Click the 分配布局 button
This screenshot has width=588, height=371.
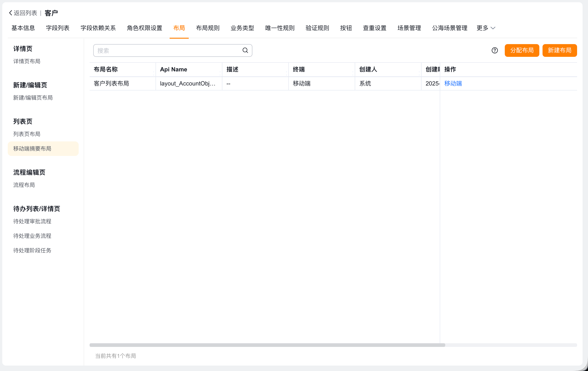coord(522,50)
